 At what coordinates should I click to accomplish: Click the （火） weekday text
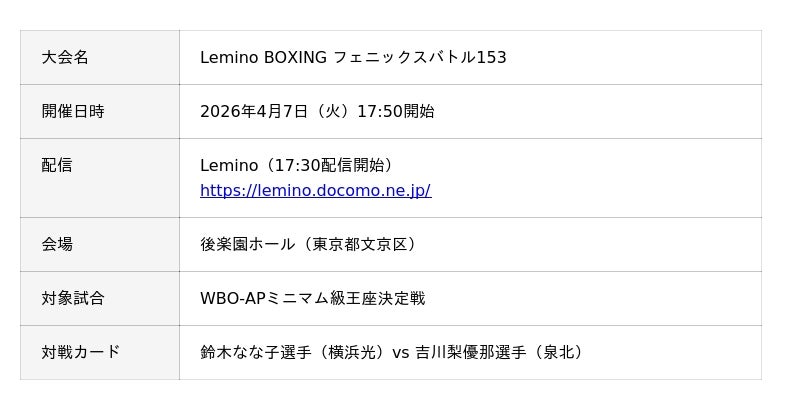(333, 112)
